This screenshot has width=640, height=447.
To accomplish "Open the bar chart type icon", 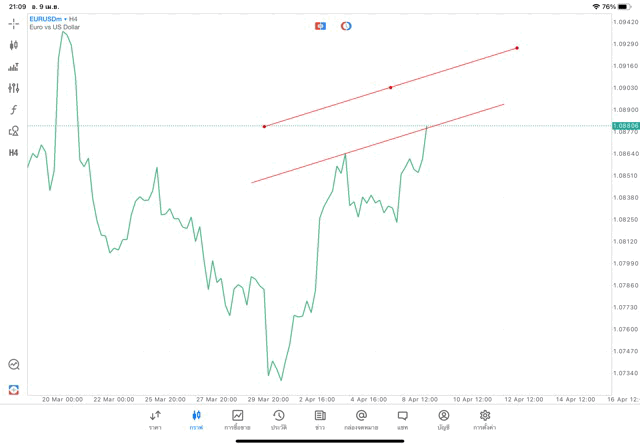I will click(x=14, y=67).
